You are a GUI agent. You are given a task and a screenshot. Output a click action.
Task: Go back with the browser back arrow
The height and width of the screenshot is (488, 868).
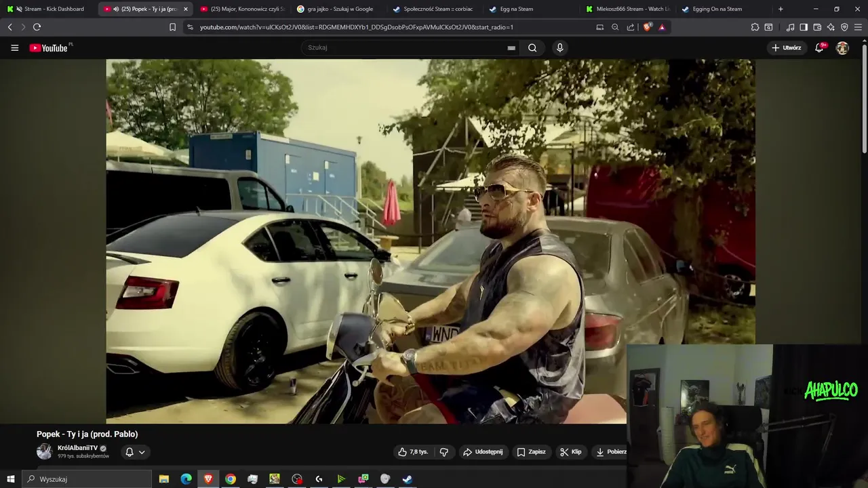[x=9, y=27]
